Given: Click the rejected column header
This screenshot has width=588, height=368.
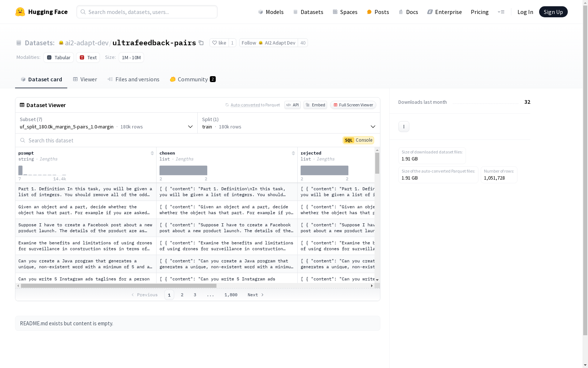Looking at the screenshot, I should point(336,165).
